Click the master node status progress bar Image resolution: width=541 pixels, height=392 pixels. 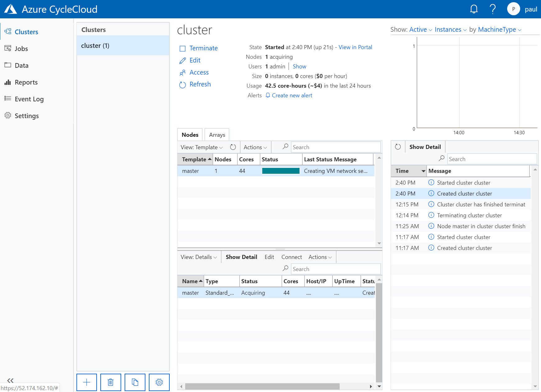281,171
